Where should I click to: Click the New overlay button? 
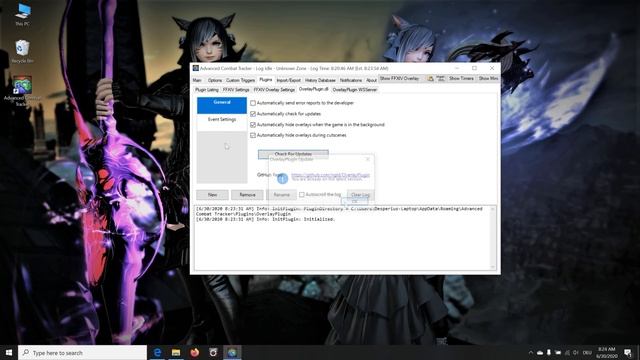click(212, 195)
